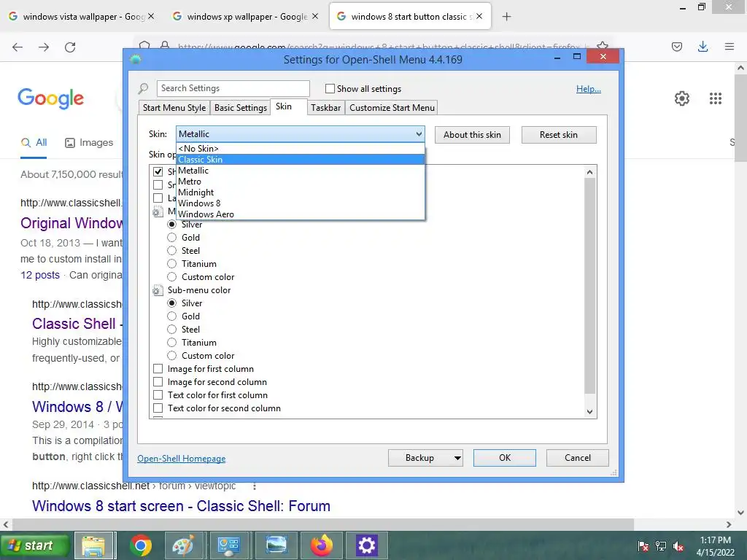Open the Backup dropdown button
This screenshot has width=747, height=560.
click(x=425, y=458)
